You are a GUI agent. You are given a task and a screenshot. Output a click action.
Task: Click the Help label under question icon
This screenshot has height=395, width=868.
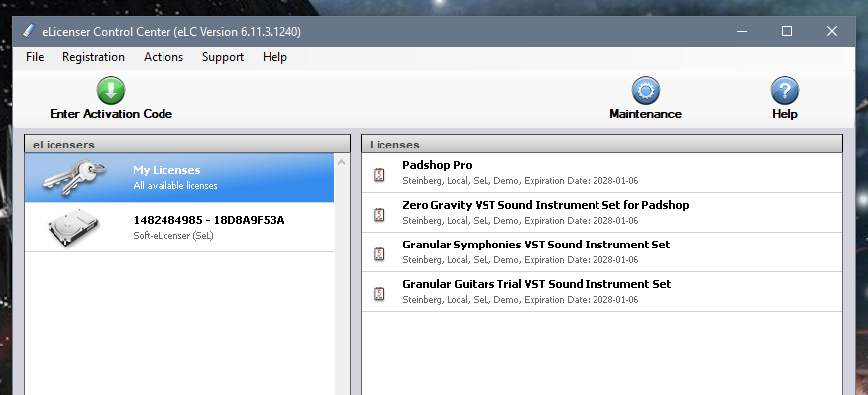pyautogui.click(x=785, y=114)
